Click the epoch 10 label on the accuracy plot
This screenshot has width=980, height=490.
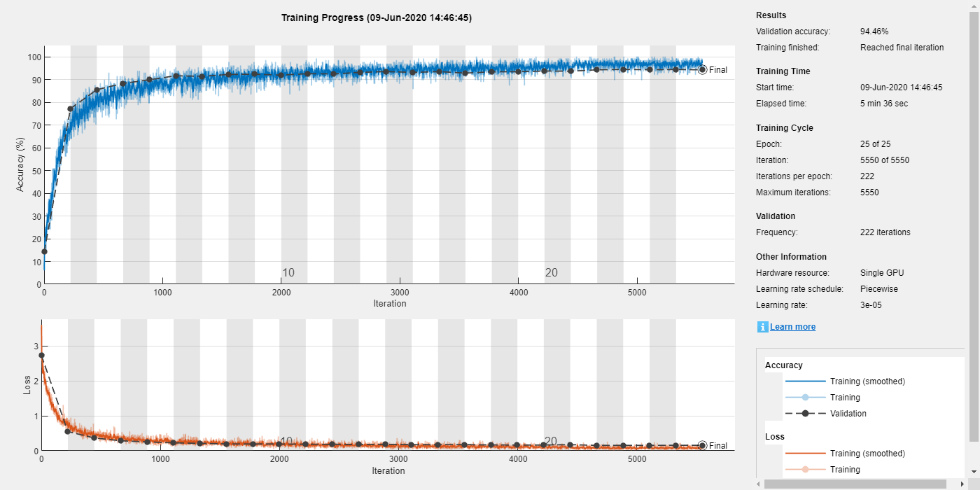(288, 273)
